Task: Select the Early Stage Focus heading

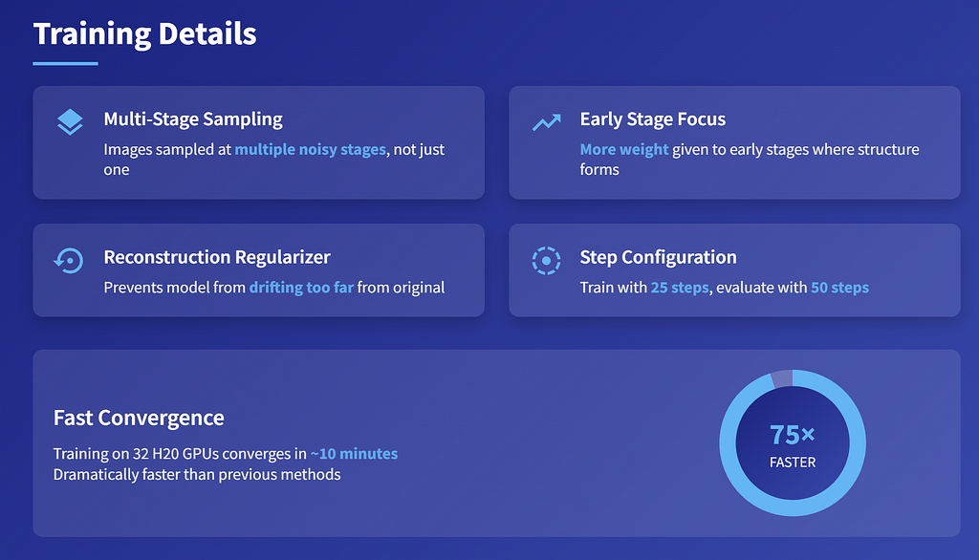Action: click(652, 119)
